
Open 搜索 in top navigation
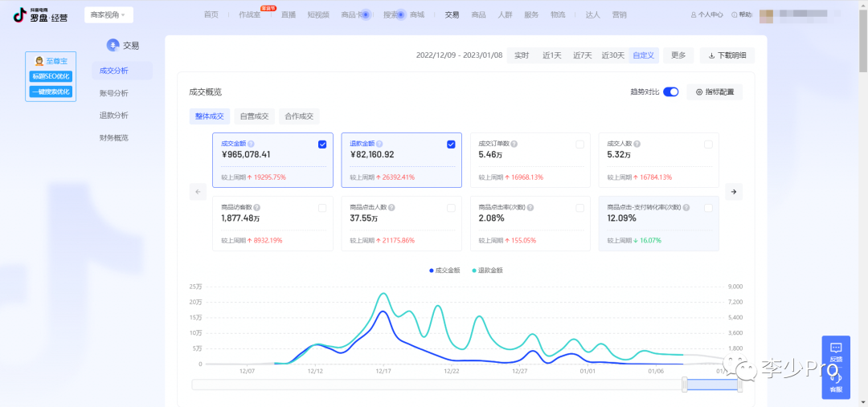point(391,15)
